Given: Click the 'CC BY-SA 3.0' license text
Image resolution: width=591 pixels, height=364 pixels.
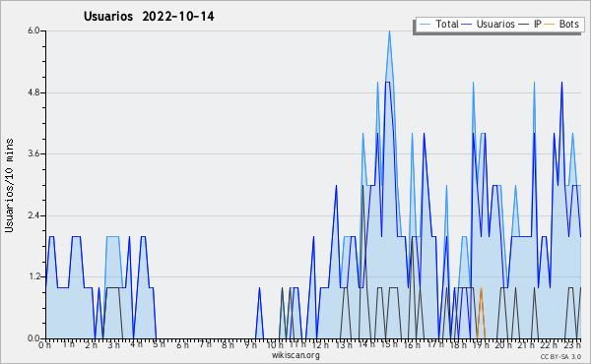Looking at the screenshot, I should tap(560, 357).
